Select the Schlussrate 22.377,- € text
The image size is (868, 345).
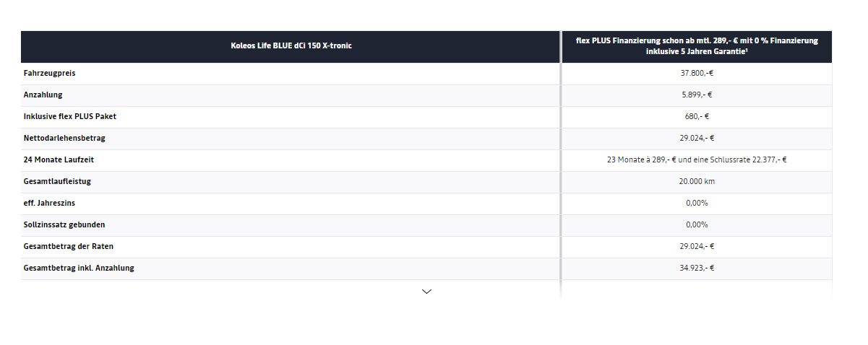(x=748, y=160)
